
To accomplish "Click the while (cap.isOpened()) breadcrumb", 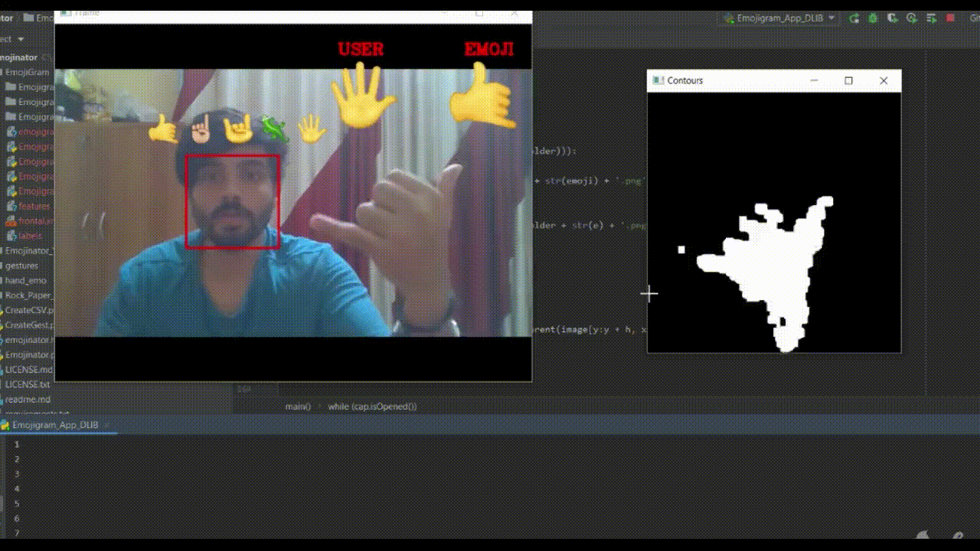I will click(372, 406).
